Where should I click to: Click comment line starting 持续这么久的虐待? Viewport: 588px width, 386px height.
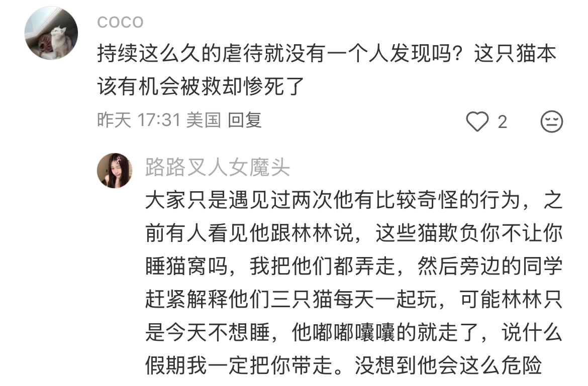327,53
